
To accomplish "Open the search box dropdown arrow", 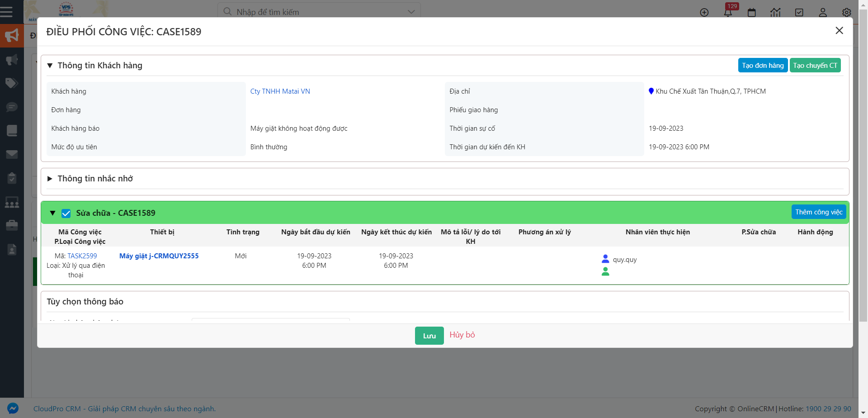I will [411, 12].
